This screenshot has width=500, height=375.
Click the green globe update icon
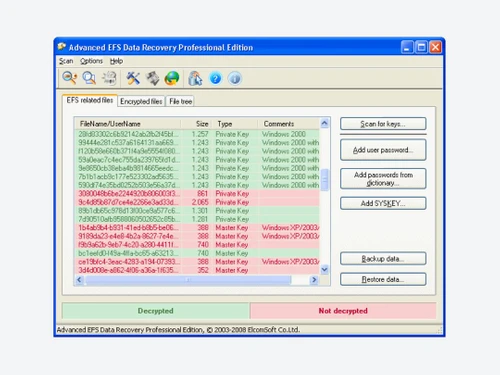click(x=172, y=78)
